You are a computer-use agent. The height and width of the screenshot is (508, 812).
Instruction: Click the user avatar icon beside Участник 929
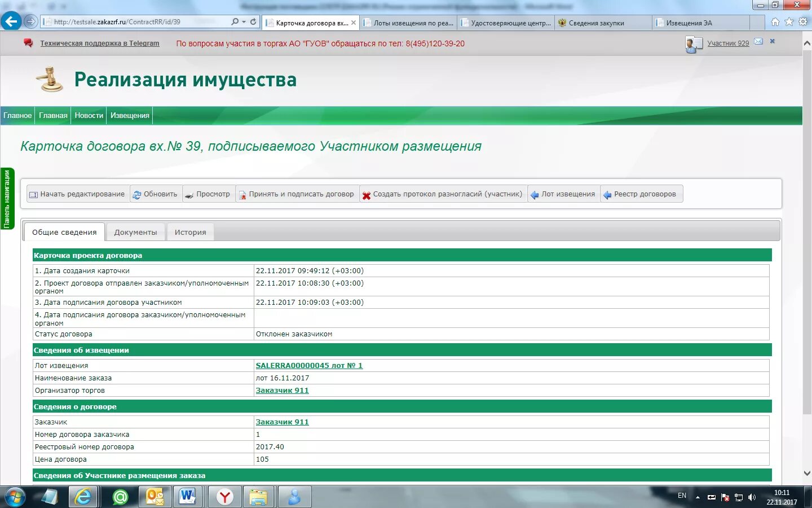pos(693,44)
